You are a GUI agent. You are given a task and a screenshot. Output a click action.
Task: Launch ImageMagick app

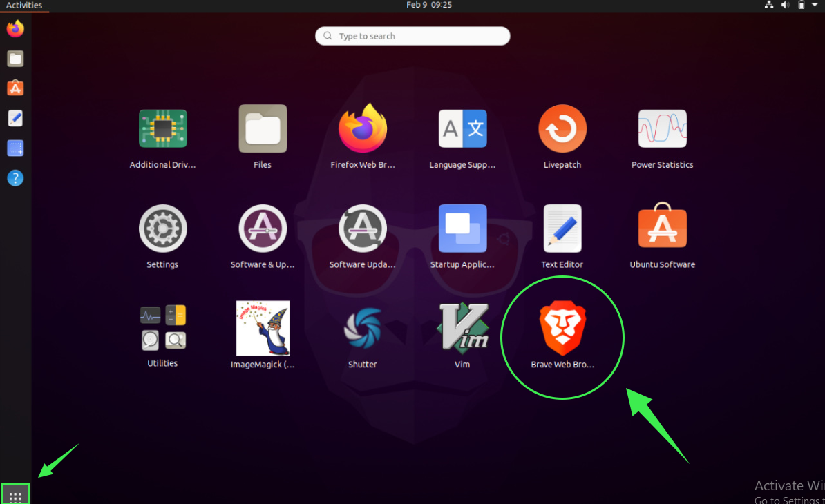(x=263, y=329)
